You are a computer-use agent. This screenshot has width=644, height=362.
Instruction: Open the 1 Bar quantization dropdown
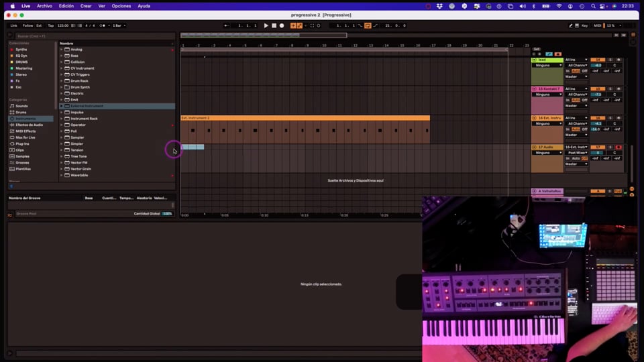(x=119, y=25)
